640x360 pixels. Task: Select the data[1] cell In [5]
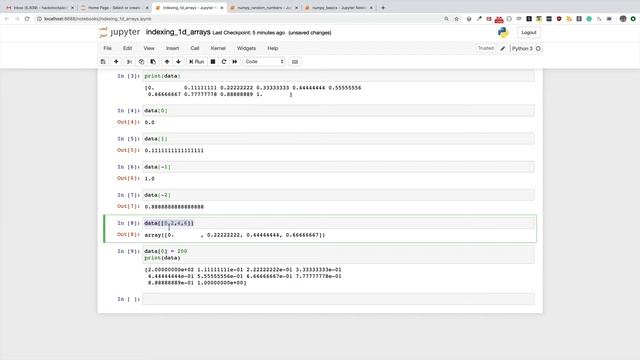(338, 139)
